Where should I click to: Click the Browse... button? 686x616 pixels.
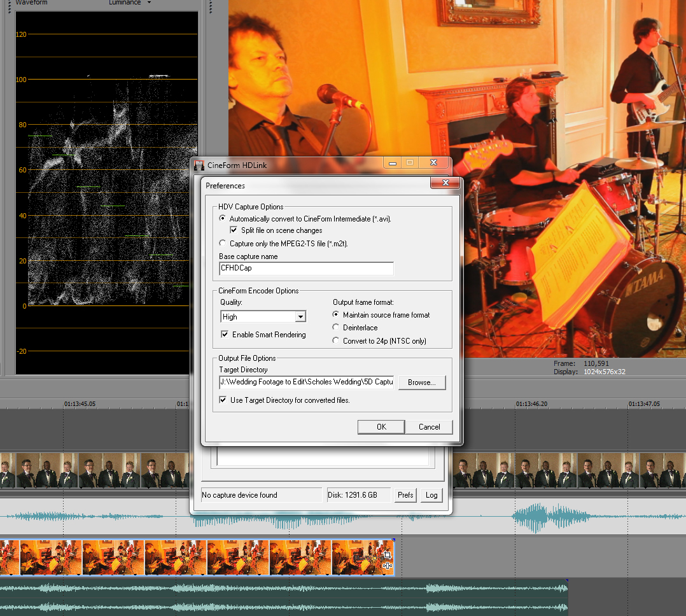click(x=422, y=382)
